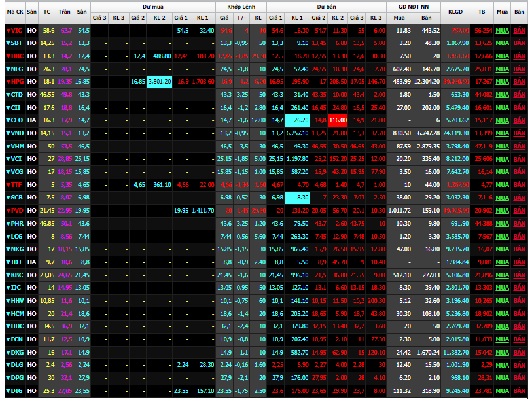Select the DLG stock symbol
The height and width of the screenshot is (399, 532).
(x=17, y=365)
